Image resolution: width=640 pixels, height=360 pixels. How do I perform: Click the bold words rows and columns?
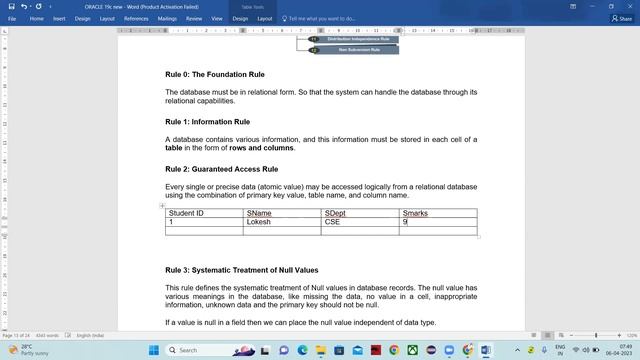click(x=261, y=148)
